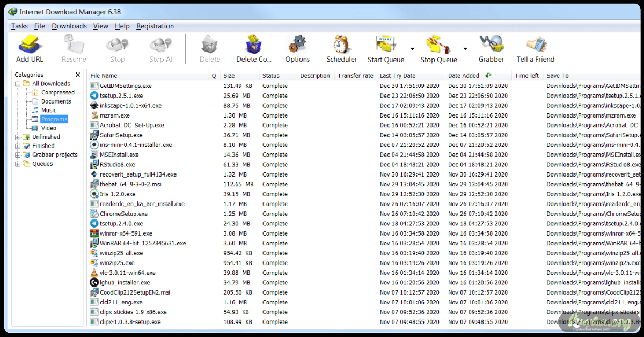Select the Queues folder icon
This screenshot has width=644, height=337.
tap(26, 164)
